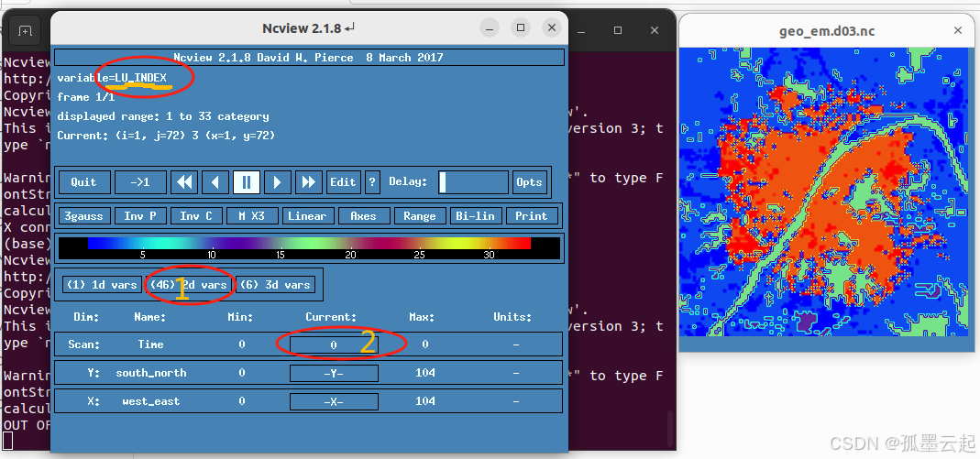Click the west_east dimension name
This screenshot has height=459, width=980.
(151, 401)
